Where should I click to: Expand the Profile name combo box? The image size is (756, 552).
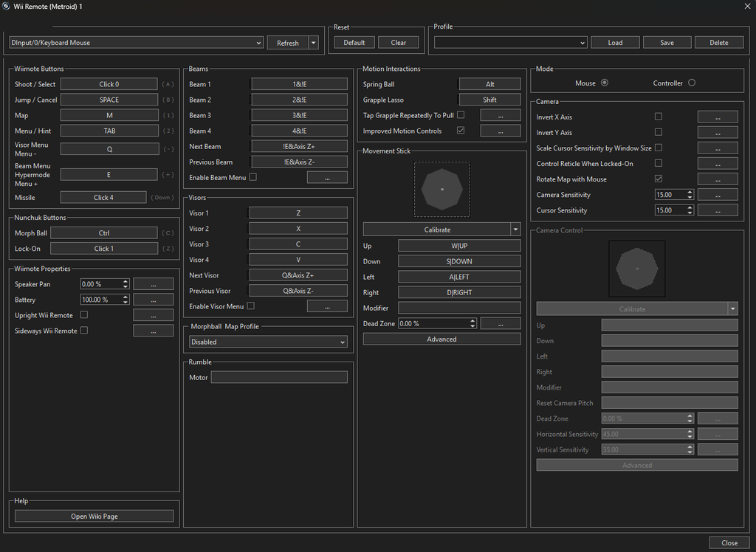click(510, 43)
